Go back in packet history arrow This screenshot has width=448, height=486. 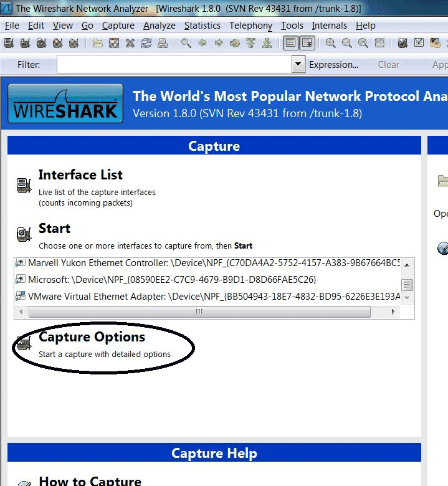[x=203, y=43]
